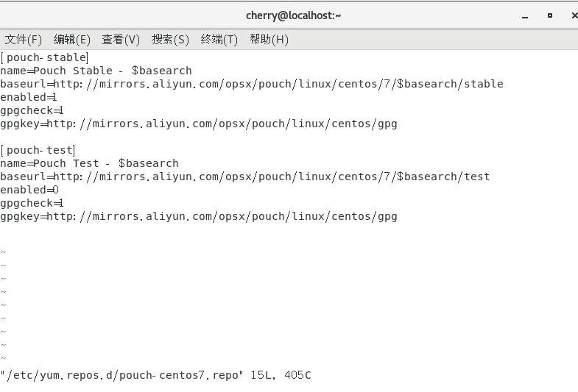Viewport: 578px width, 392px height.
Task: Open the 终端(T) menu
Action: pyautogui.click(x=219, y=40)
